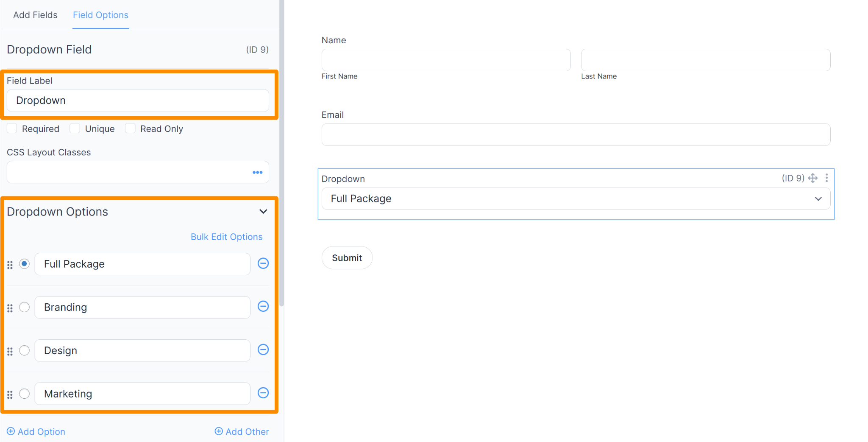Remove the Branding option with minus icon
This screenshot has height=442, width=868.
tap(263, 306)
